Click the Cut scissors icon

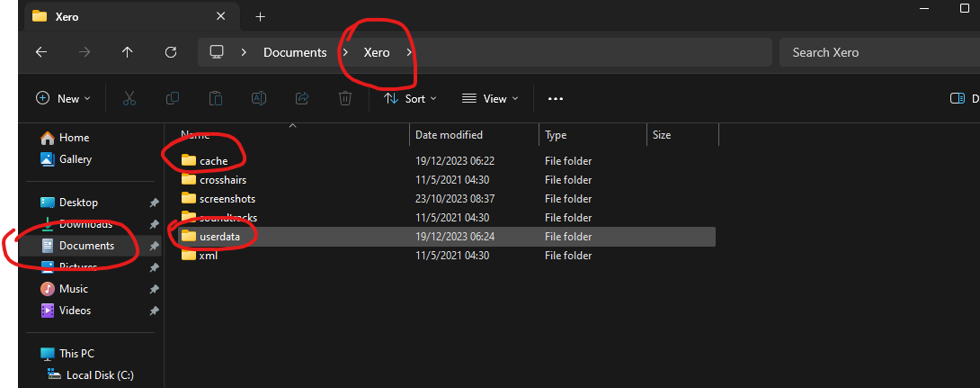pos(129,99)
